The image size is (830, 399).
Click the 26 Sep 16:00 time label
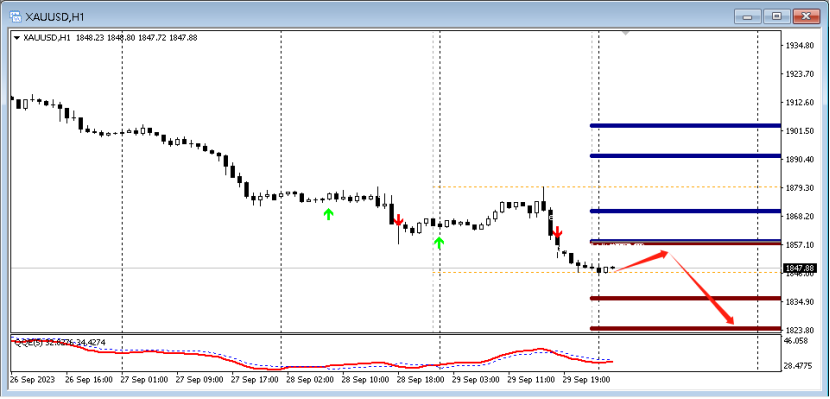(88, 380)
